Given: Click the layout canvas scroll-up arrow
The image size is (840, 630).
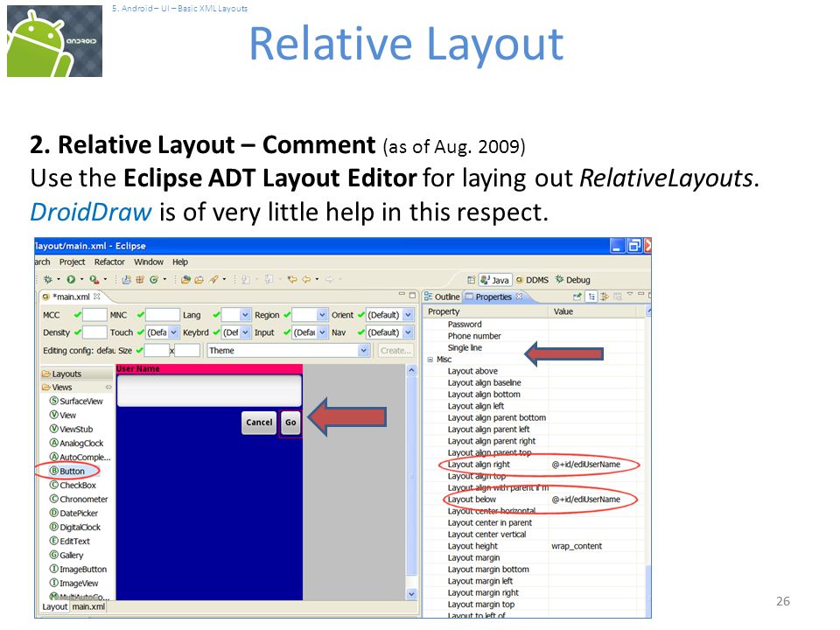Looking at the screenshot, I should (x=411, y=370).
